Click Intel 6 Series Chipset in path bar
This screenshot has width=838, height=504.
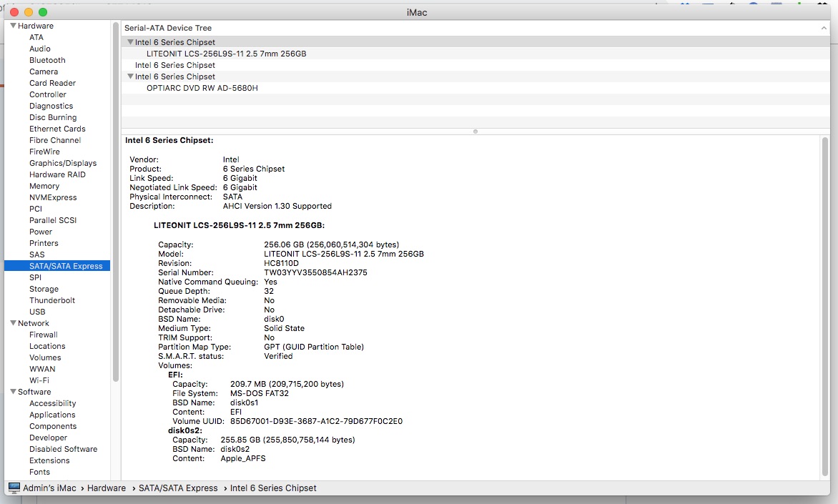pyautogui.click(x=273, y=488)
